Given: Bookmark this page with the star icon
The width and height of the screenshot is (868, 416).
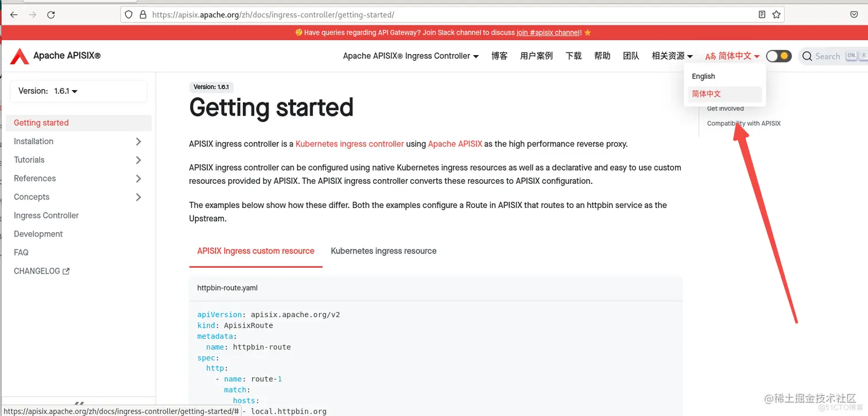Looking at the screenshot, I should pyautogui.click(x=776, y=14).
